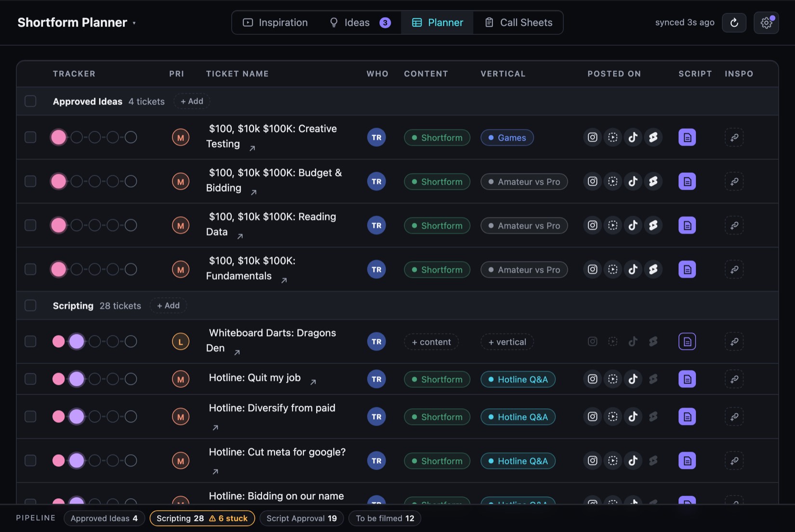Click the synced 3s ago status
The image size is (795, 532).
point(685,22)
